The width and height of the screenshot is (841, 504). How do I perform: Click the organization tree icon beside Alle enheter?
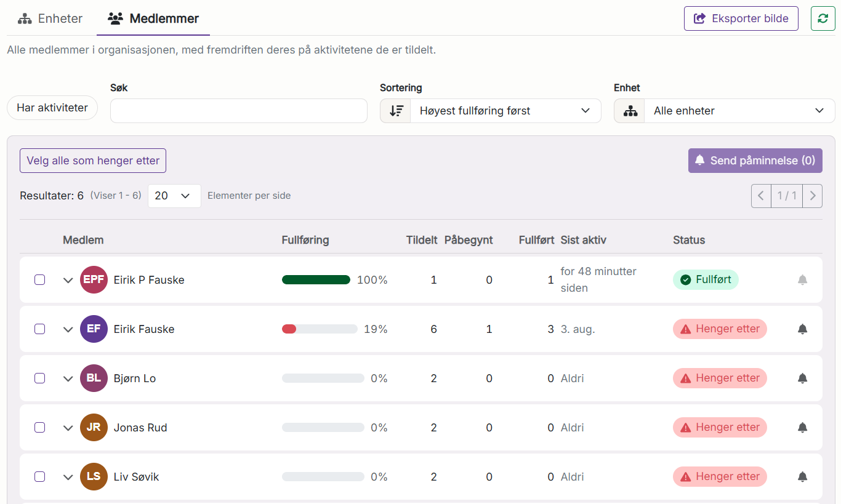click(x=629, y=111)
